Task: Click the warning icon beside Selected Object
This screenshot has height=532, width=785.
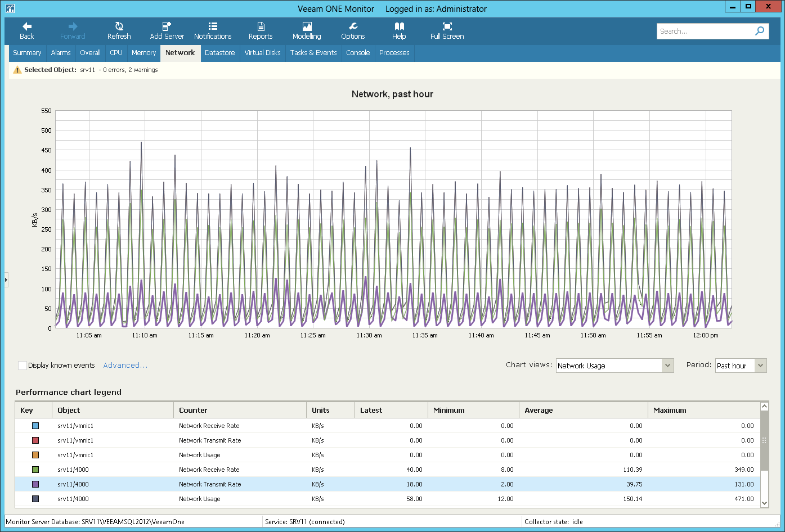Action: [x=17, y=70]
